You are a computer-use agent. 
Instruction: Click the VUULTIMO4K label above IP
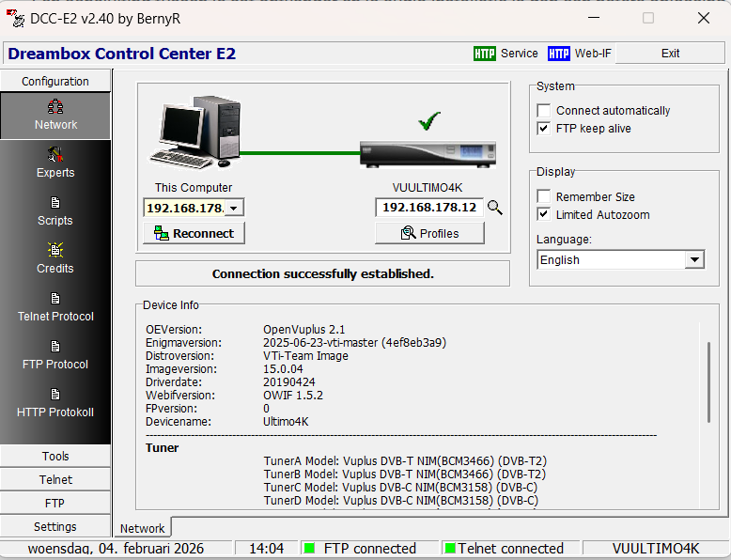point(428,187)
